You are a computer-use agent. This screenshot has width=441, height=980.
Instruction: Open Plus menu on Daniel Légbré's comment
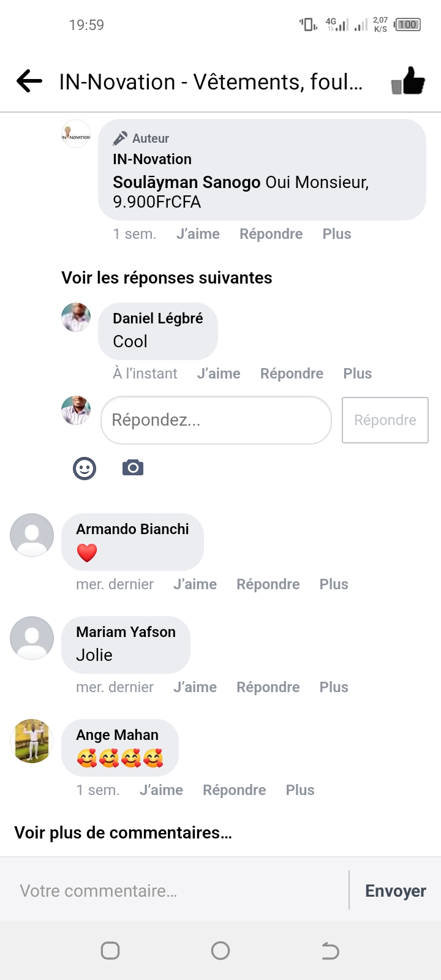coord(358,374)
